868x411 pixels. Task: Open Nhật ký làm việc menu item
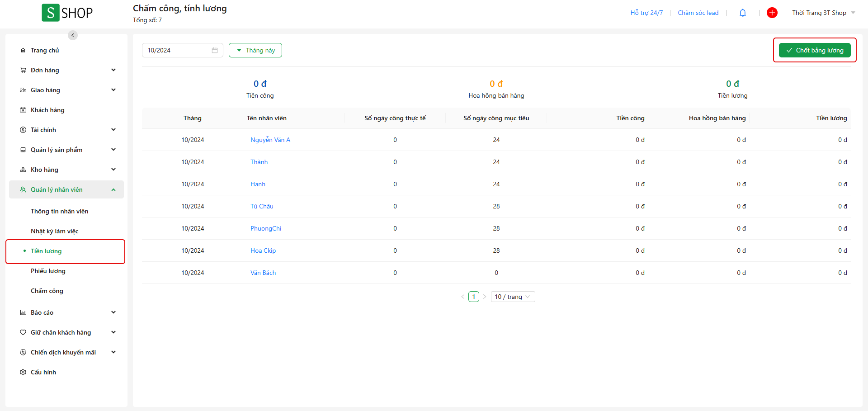[x=54, y=231]
